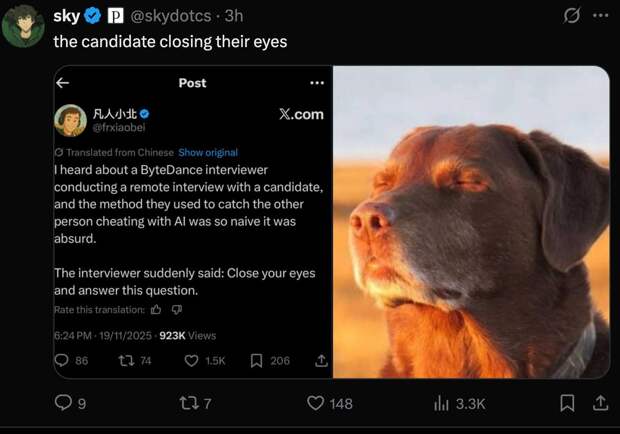620x434 pixels.
Task: Repost this post by sky
Action: (x=187, y=403)
